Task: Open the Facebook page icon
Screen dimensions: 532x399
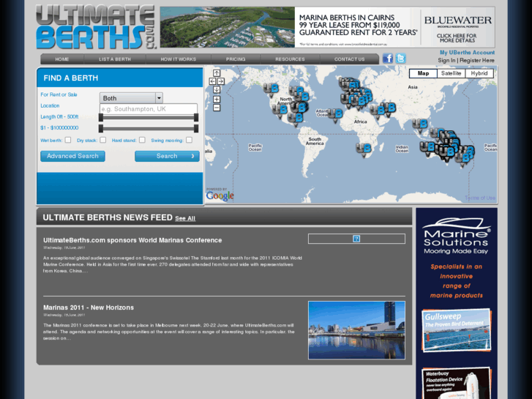Action: (x=388, y=59)
